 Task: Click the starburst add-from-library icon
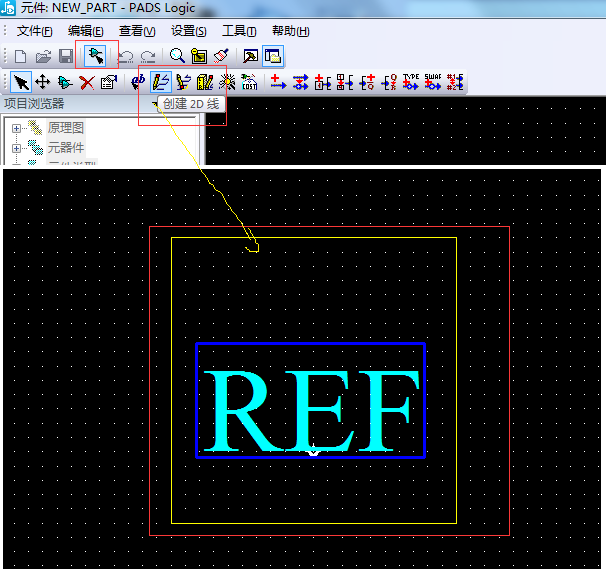coord(227,82)
